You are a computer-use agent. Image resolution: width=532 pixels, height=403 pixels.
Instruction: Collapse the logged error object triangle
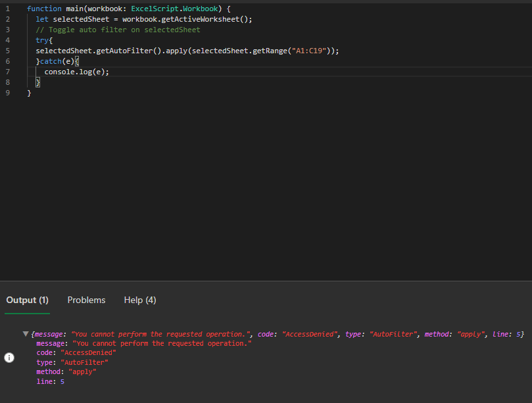26,334
